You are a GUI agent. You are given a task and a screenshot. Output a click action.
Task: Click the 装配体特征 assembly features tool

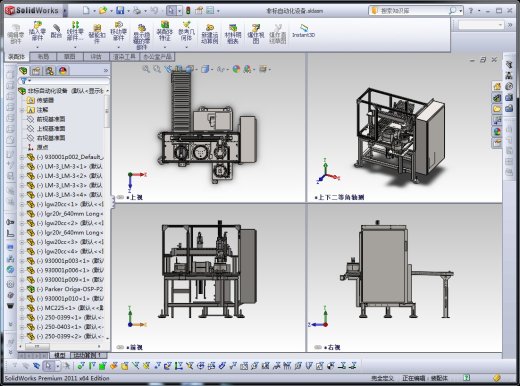coord(165,31)
